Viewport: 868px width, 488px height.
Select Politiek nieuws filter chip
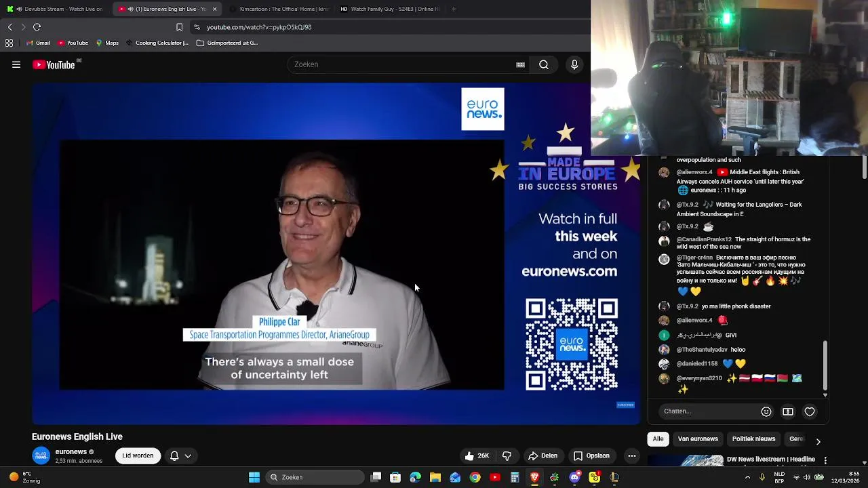click(x=753, y=439)
